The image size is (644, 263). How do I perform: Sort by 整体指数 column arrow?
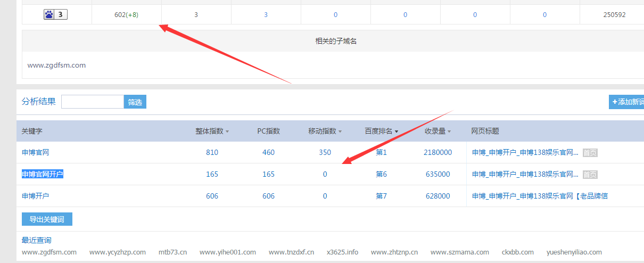tap(227, 131)
